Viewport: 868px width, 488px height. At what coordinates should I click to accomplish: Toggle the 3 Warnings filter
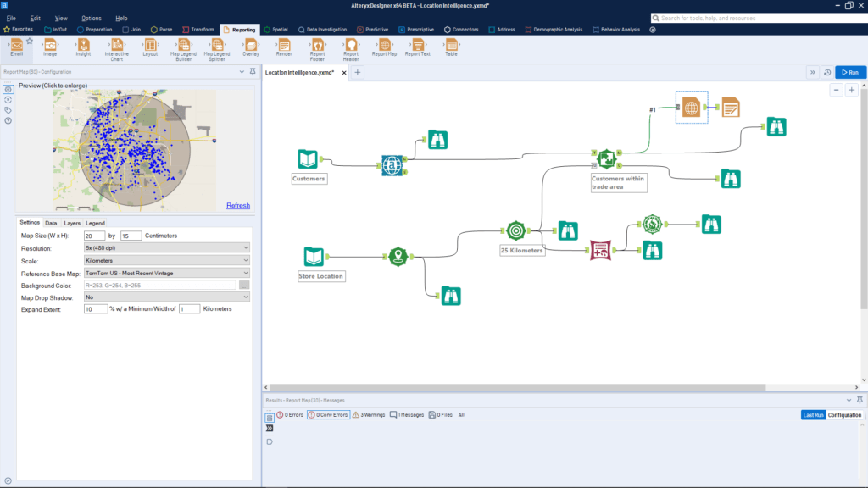click(368, 415)
